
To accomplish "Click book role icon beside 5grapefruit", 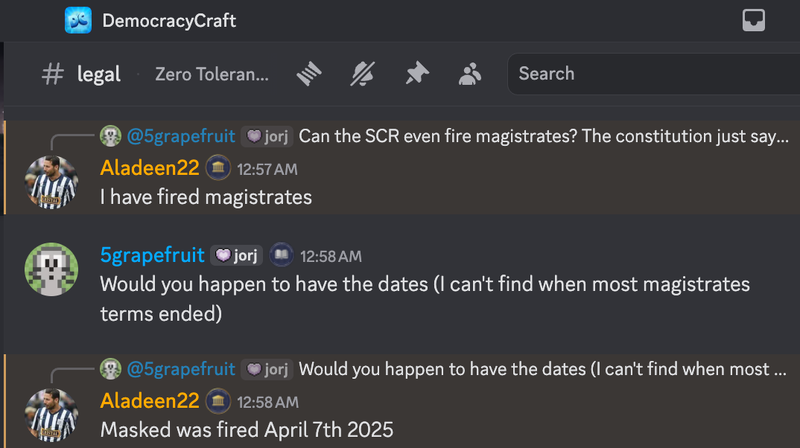I will (x=281, y=255).
